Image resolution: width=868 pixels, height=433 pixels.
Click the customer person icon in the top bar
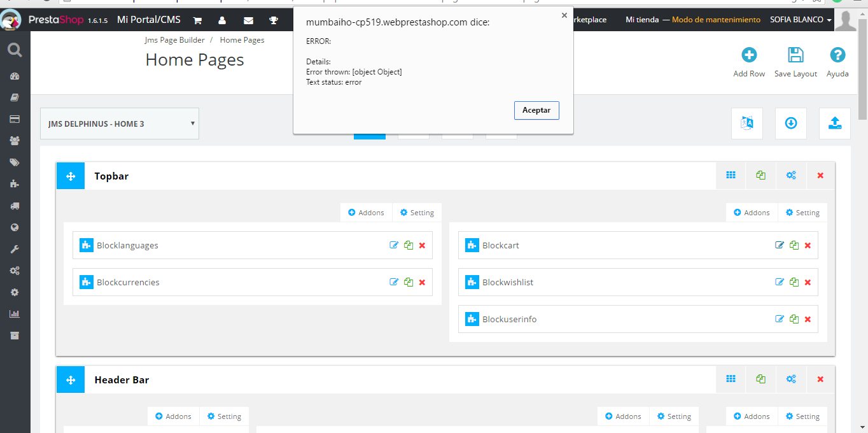point(222,20)
